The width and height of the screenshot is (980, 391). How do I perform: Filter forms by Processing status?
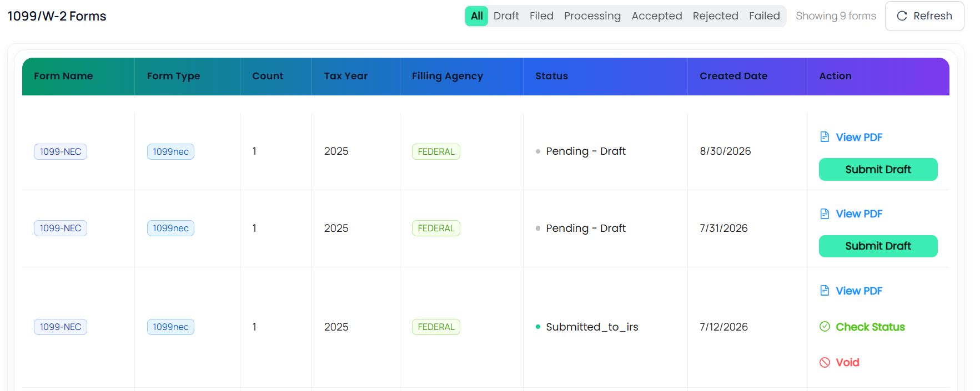click(592, 16)
